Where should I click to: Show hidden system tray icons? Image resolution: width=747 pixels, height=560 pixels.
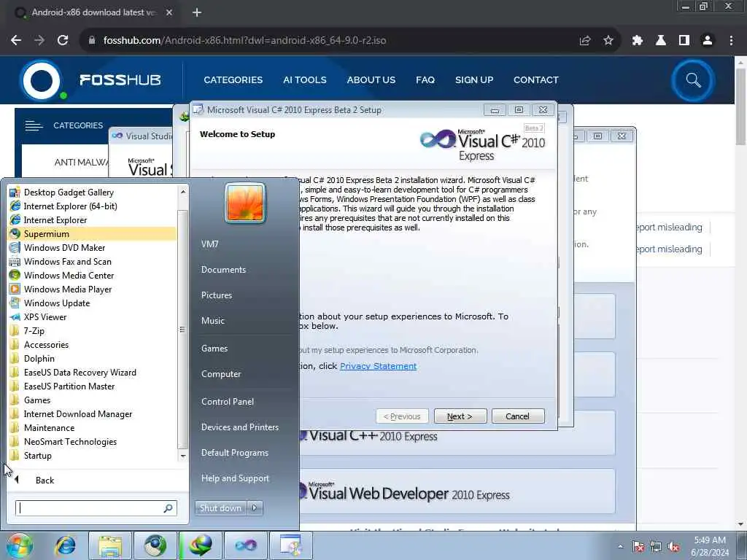(620, 547)
